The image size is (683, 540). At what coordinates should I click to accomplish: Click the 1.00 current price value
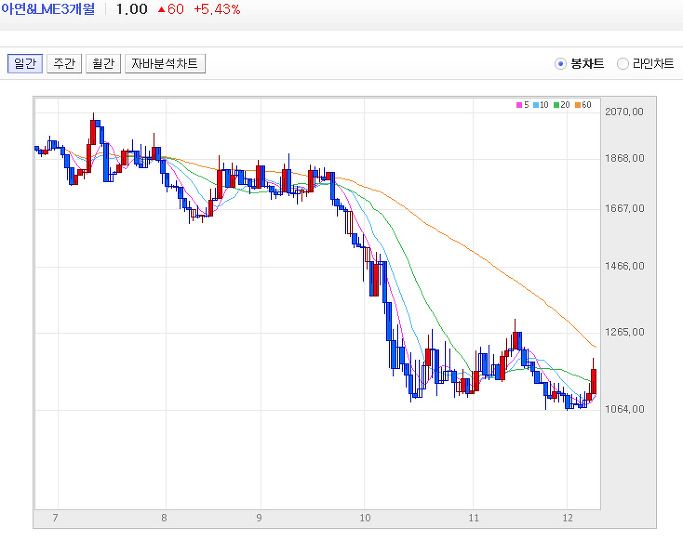pyautogui.click(x=132, y=9)
